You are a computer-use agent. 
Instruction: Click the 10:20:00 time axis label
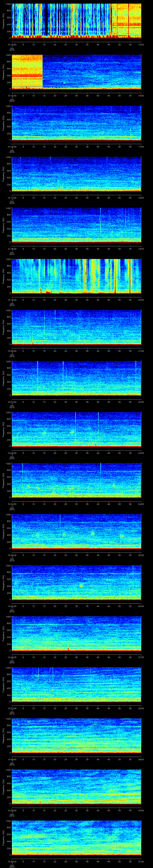pos(12,351)
